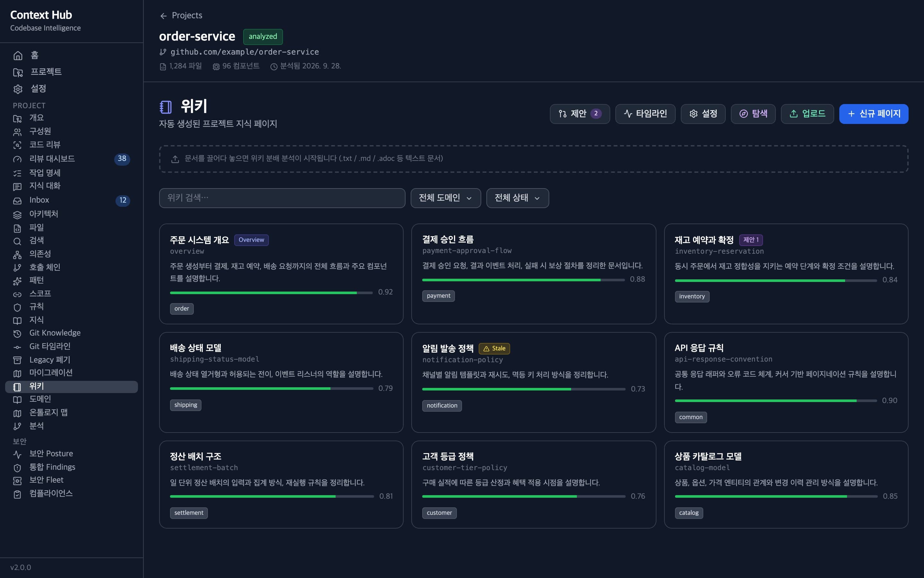This screenshot has height=578, width=924.
Task: Open the 전체 도메인 dropdown
Action: (x=446, y=198)
